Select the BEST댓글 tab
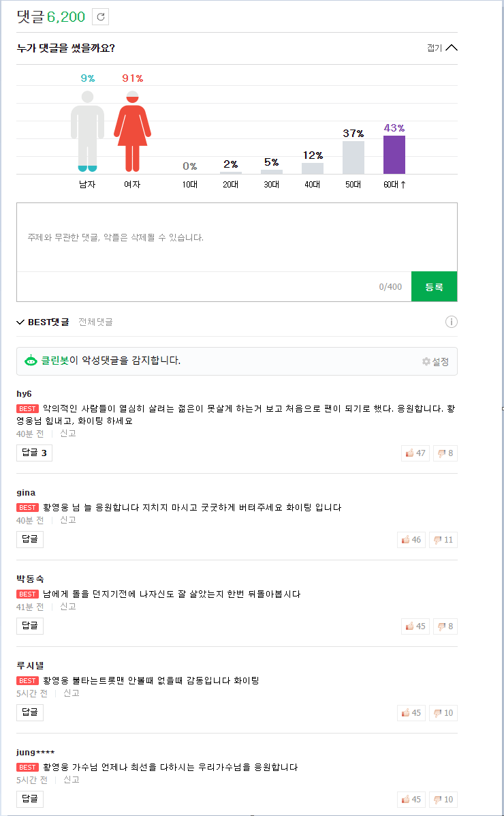Image resolution: width=504 pixels, height=816 pixels. (43, 322)
